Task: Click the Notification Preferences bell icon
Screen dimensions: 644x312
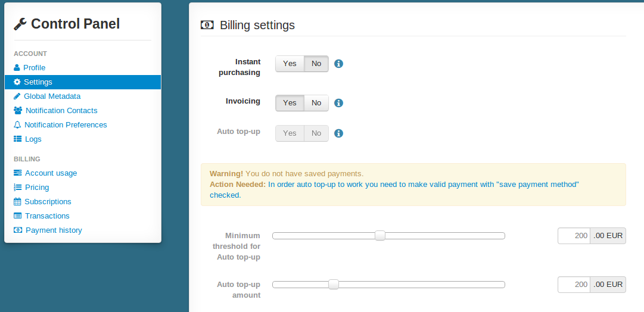Action: click(17, 125)
